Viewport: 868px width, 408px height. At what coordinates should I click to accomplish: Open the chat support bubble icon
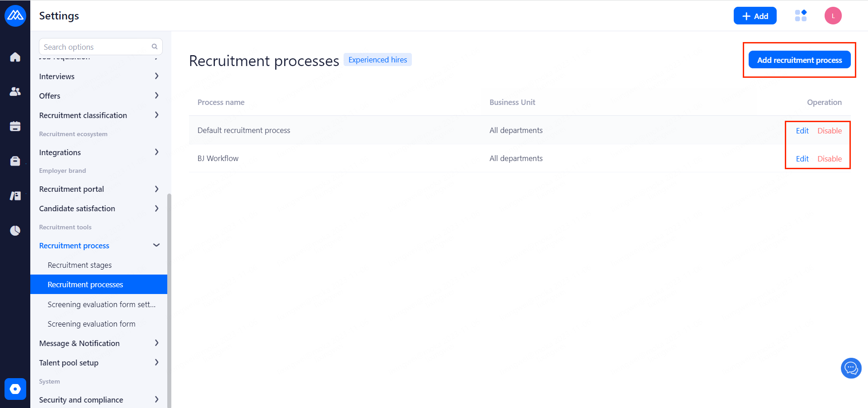click(851, 368)
